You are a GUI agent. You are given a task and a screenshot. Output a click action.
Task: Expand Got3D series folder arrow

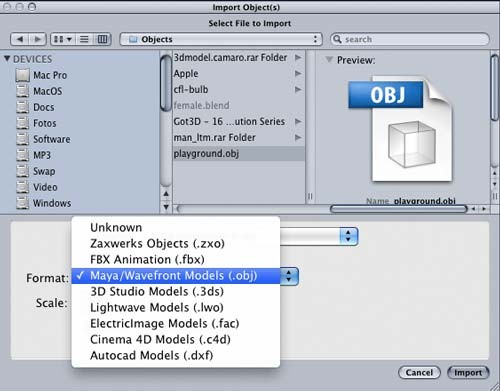pyautogui.click(x=298, y=121)
